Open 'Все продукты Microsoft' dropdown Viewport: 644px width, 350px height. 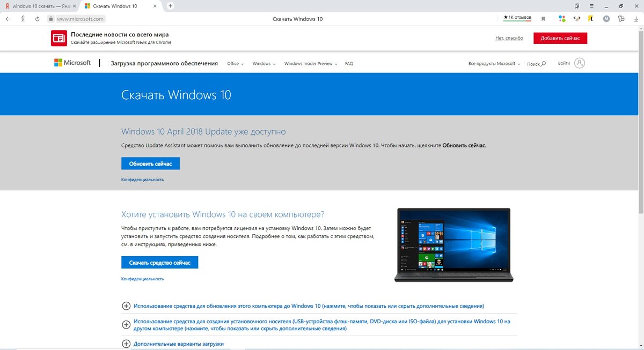coord(494,63)
